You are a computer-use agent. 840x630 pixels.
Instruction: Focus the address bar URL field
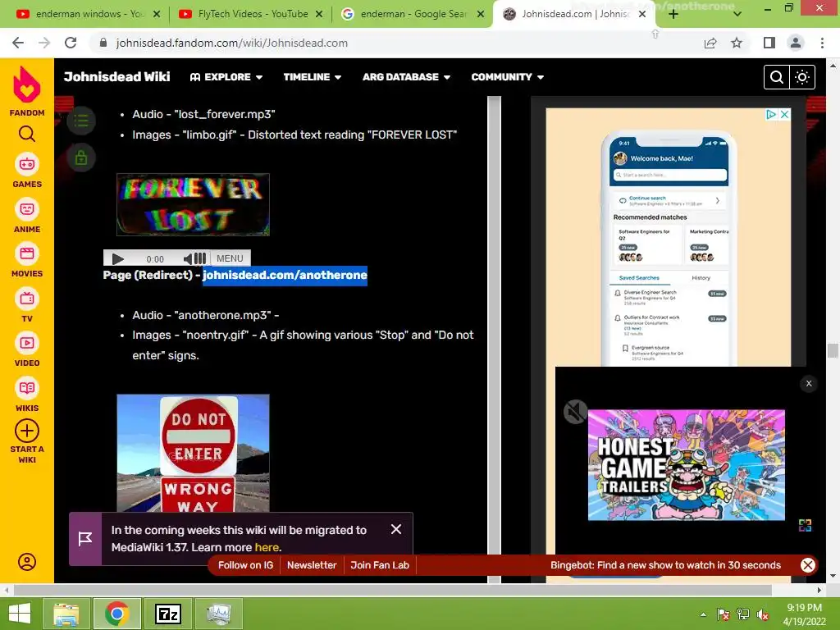[x=396, y=43]
